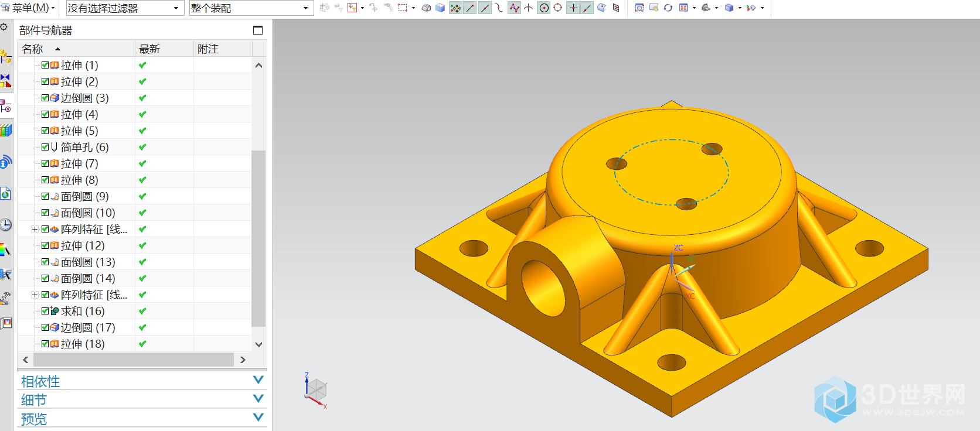This screenshot has height=431, width=980.
Task: Open the rendering style dropdown arrow
Action: (x=740, y=8)
